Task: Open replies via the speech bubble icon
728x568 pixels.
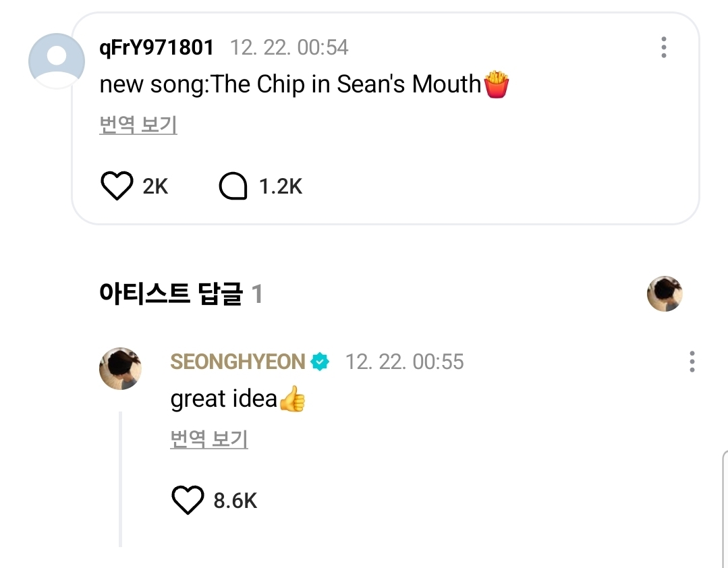Action: pos(233,186)
